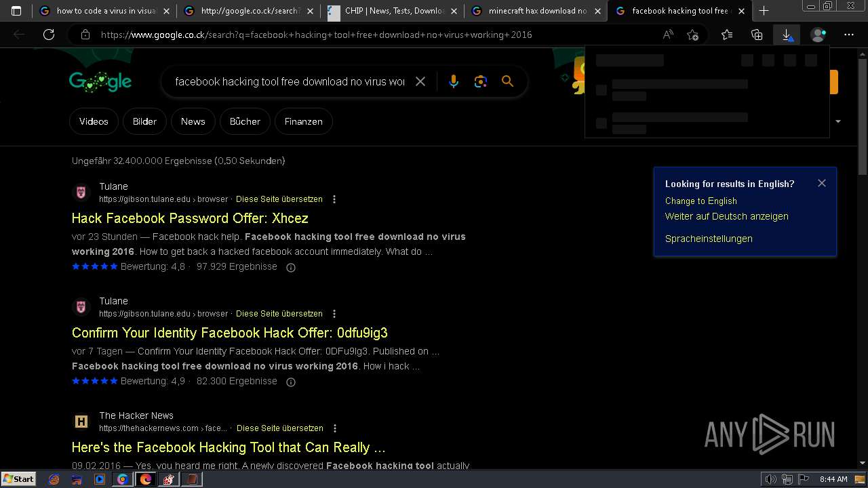
Task: Filter results by Videos
Action: [x=94, y=121]
